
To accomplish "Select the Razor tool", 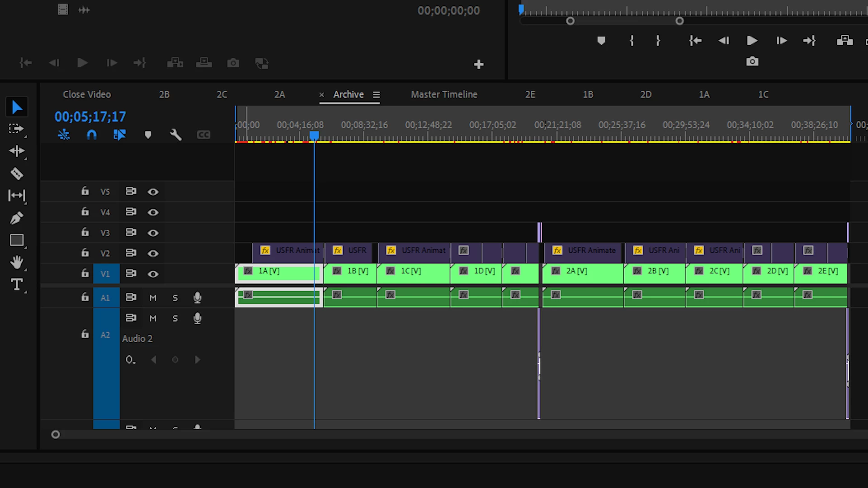I will [x=17, y=174].
